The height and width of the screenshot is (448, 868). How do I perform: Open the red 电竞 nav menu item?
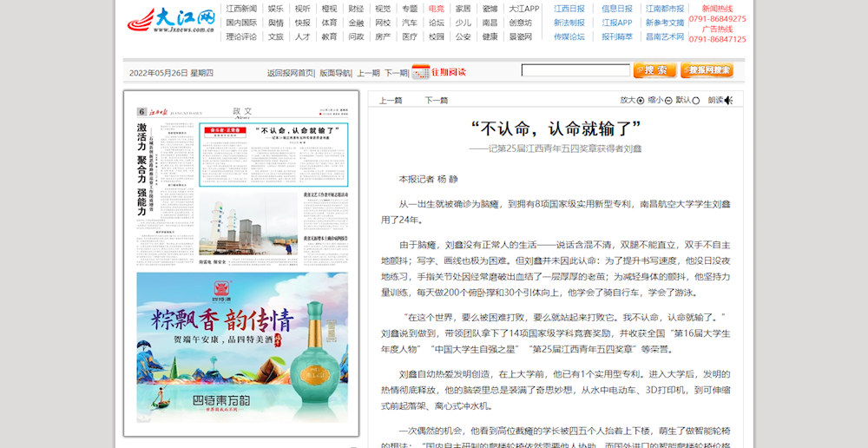coord(437,9)
